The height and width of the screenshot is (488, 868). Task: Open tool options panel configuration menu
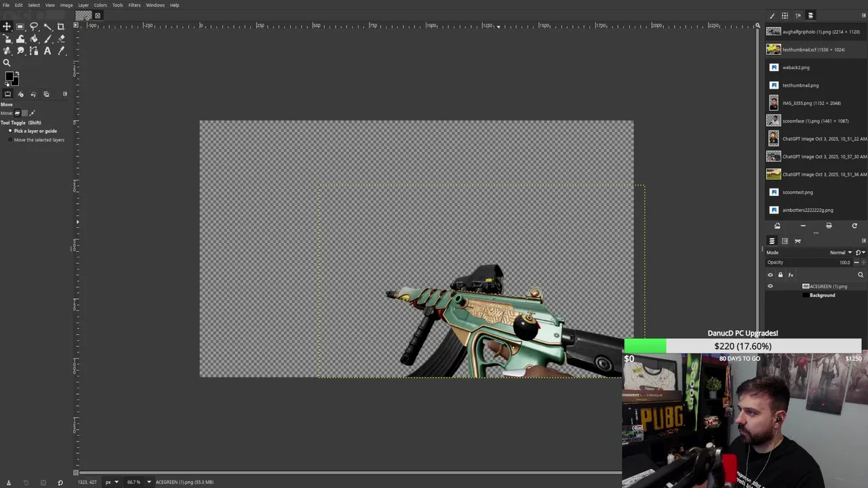tap(65, 94)
